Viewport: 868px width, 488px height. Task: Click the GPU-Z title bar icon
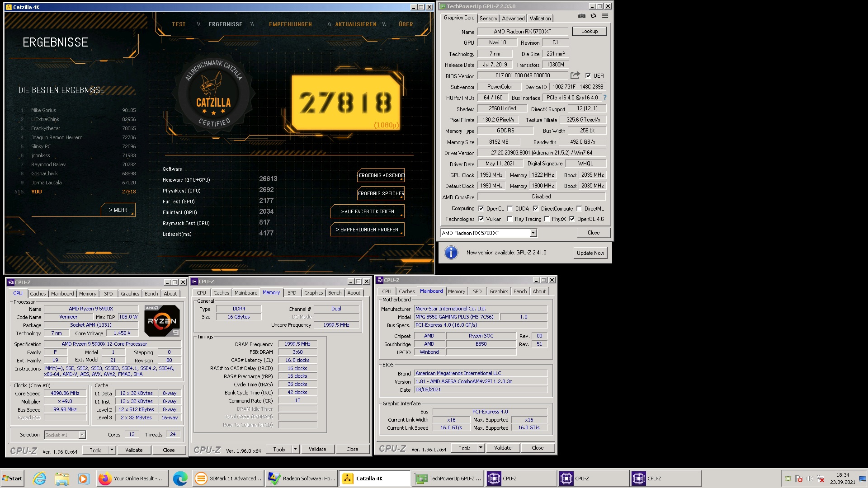[x=442, y=6]
